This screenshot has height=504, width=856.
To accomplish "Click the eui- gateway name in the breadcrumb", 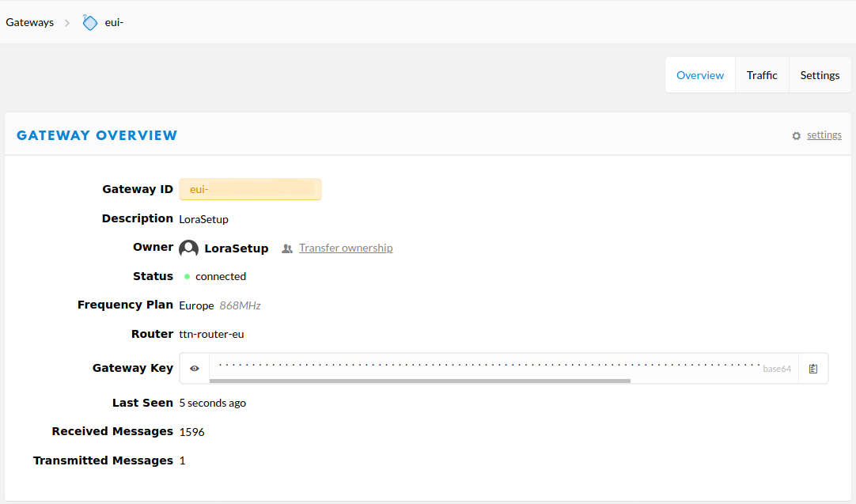I will 114,22.
